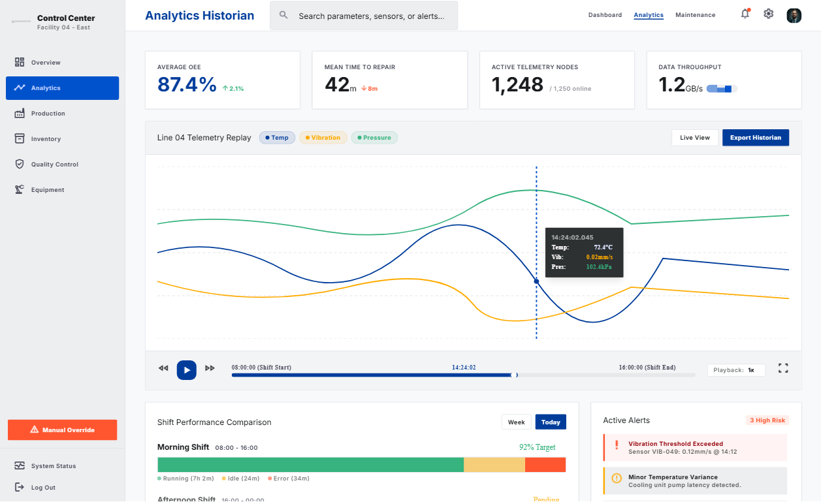Switch shift comparison to Week
The width and height of the screenshot is (821, 504).
click(516, 422)
